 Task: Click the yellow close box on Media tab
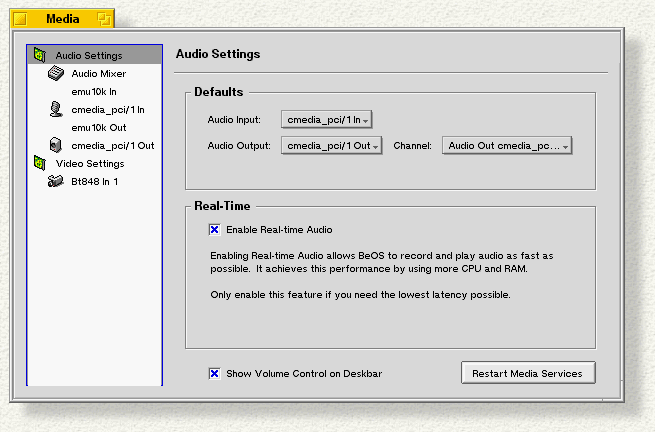19,19
